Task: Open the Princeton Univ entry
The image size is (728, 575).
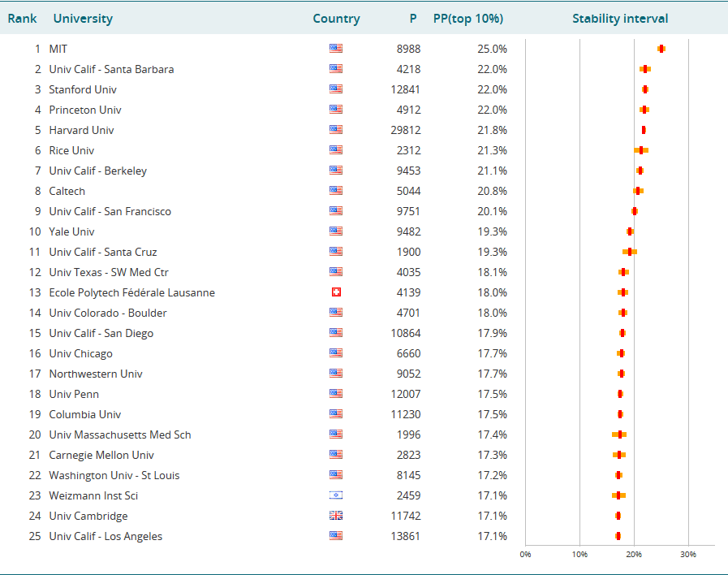Action: (85, 110)
